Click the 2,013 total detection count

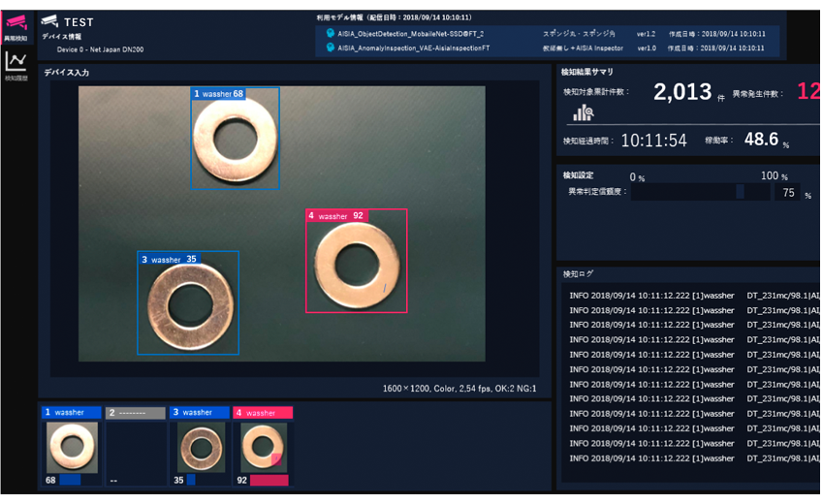tap(682, 92)
